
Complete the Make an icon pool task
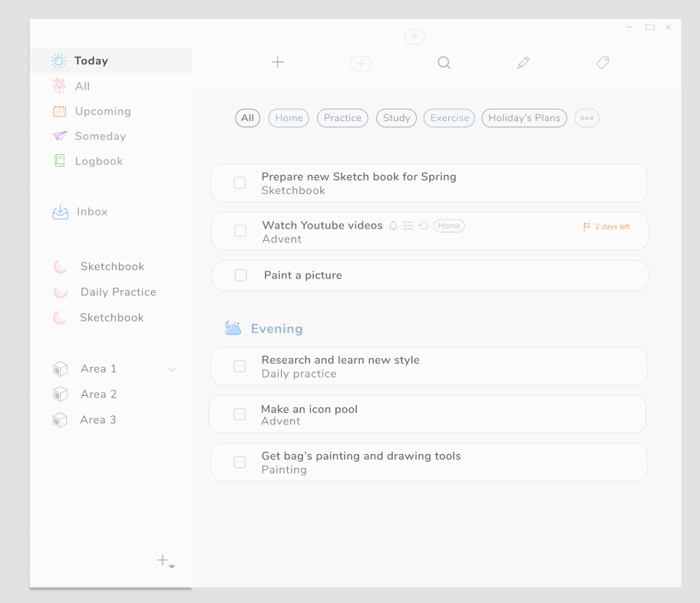pos(239,414)
